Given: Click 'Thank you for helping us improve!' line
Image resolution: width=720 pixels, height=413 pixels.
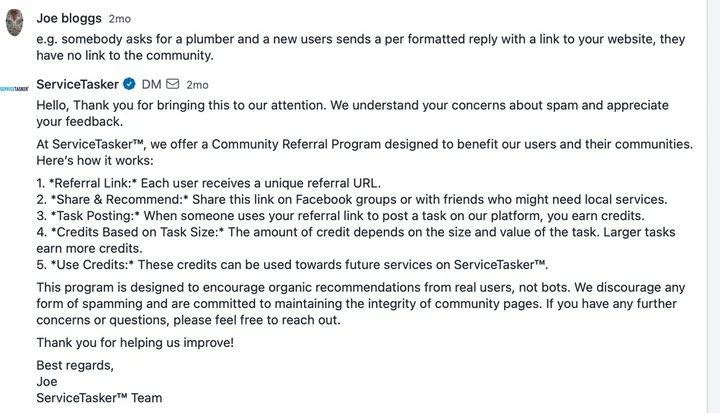Looking at the screenshot, I should coord(135,343).
